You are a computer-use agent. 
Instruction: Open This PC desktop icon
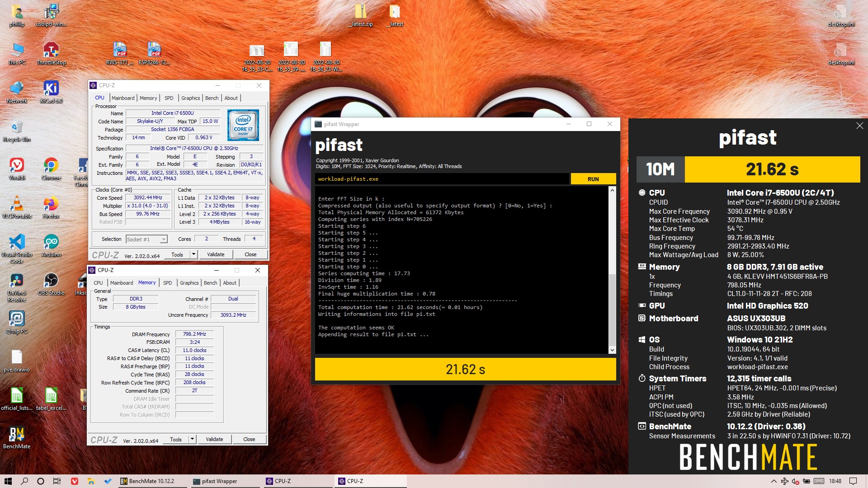17,53
